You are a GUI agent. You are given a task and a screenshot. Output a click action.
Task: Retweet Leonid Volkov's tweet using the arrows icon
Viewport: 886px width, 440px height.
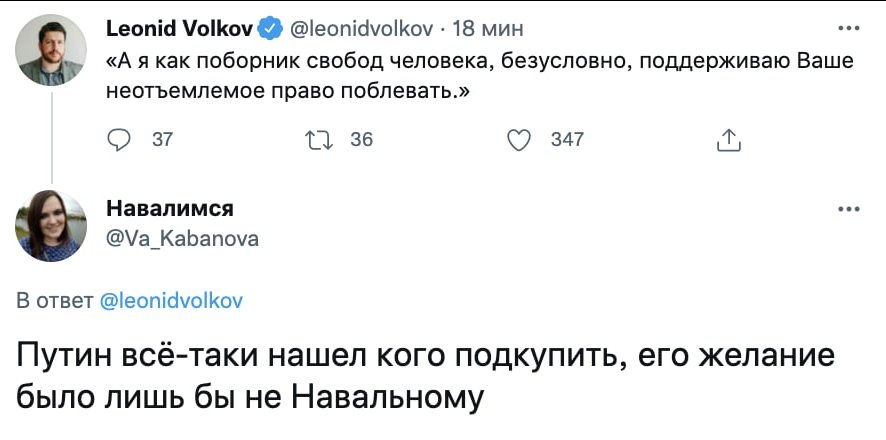click(x=319, y=141)
